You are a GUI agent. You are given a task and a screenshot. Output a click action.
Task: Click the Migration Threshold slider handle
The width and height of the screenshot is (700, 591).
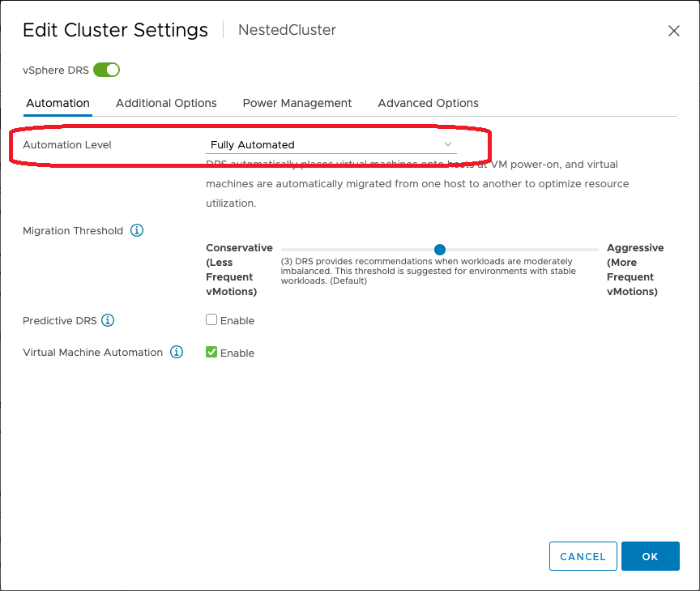[440, 250]
